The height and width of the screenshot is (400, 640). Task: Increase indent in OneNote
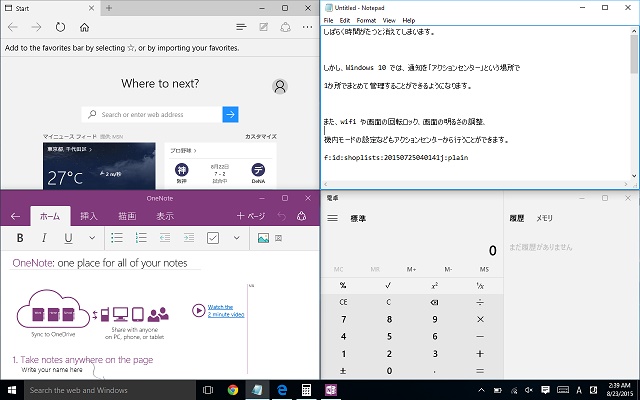click(189, 238)
